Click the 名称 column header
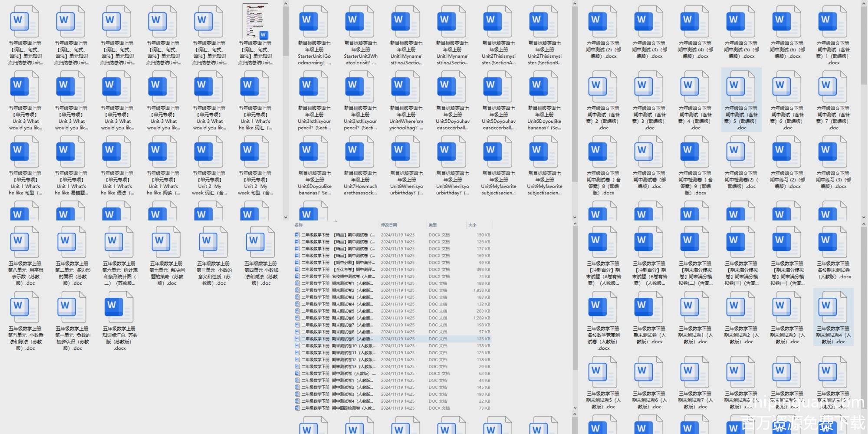868x434 pixels. tap(299, 225)
